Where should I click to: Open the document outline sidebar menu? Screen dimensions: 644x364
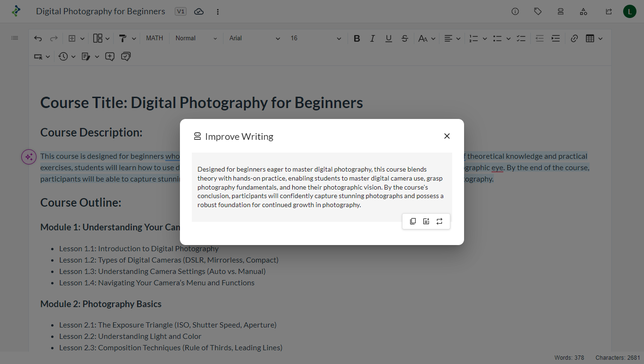tap(15, 38)
